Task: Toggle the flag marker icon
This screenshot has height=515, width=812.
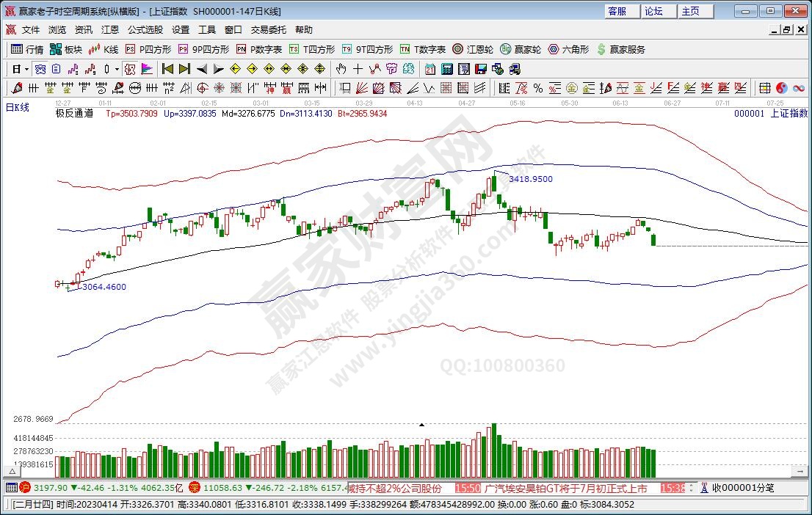Action: [147, 69]
